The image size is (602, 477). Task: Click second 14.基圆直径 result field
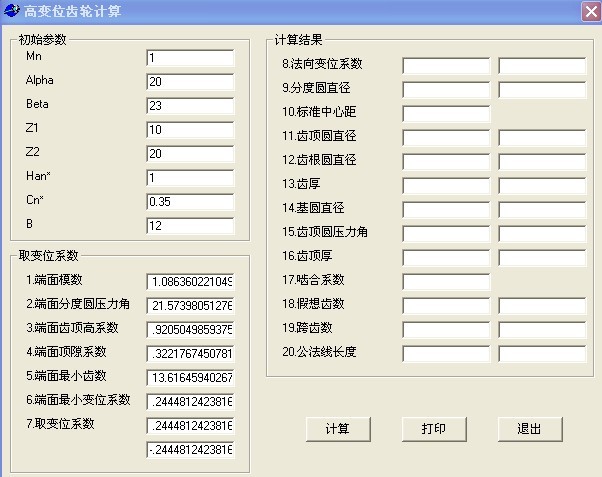click(542, 210)
